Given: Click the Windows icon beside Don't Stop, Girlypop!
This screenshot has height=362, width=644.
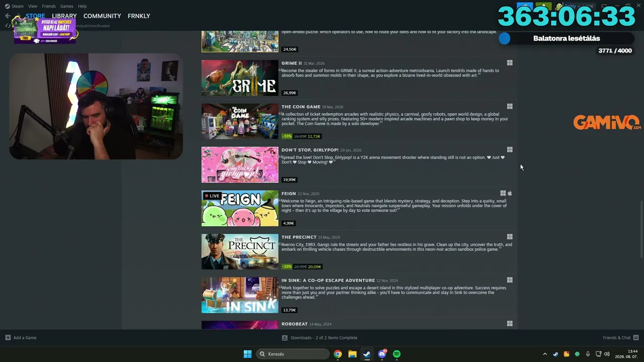Looking at the screenshot, I should click(x=510, y=150).
